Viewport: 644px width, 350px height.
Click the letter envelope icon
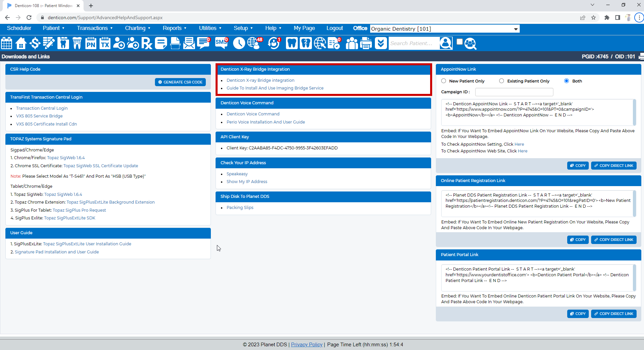point(189,43)
